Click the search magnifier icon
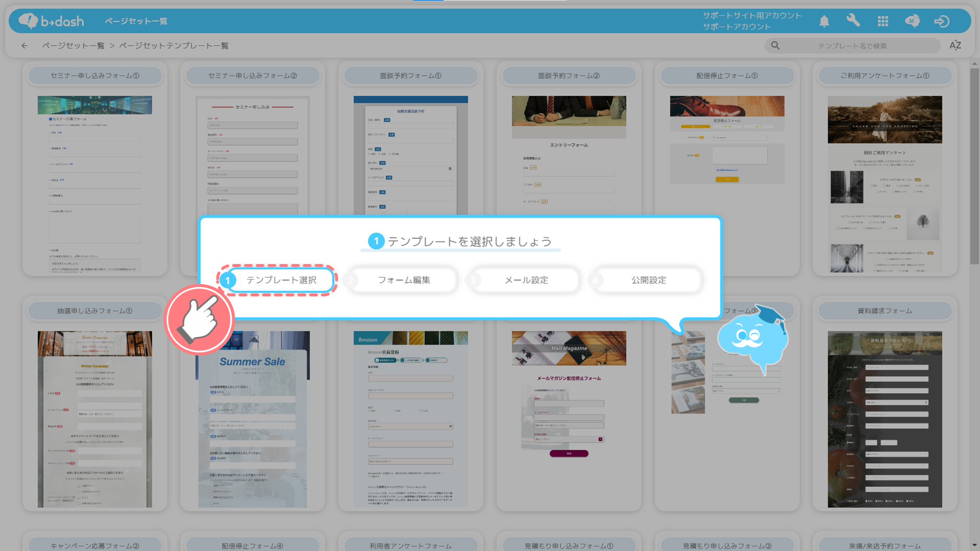 coord(775,46)
